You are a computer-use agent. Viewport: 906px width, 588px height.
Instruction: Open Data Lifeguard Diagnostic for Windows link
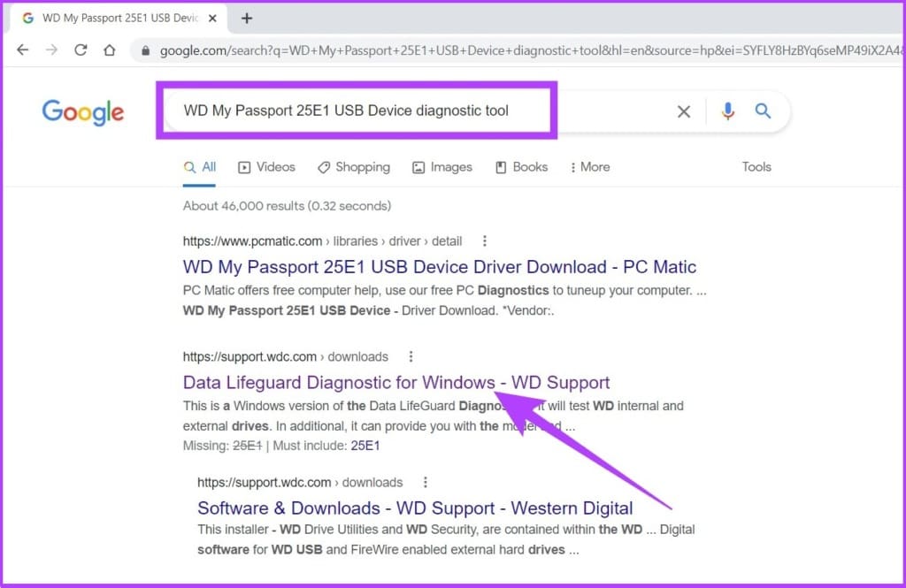tap(395, 382)
